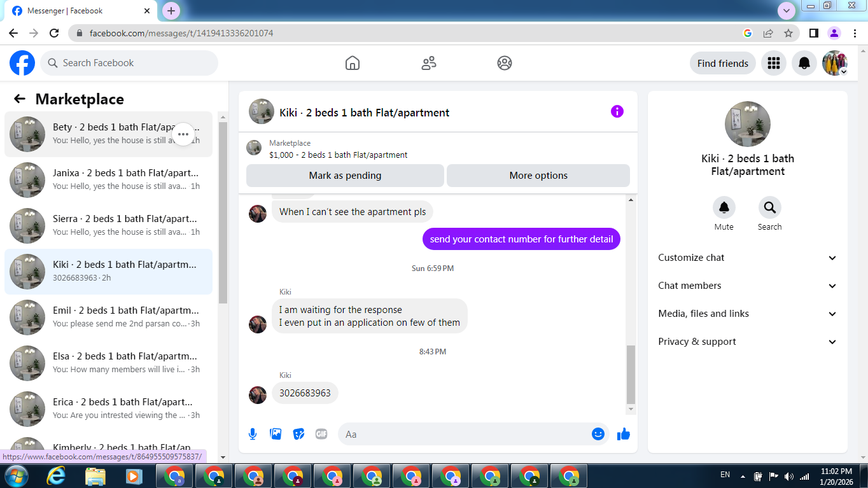Select the Messenger | Facebook browser tab
Screen dimensions: 868x488
pyautogui.click(x=81, y=11)
